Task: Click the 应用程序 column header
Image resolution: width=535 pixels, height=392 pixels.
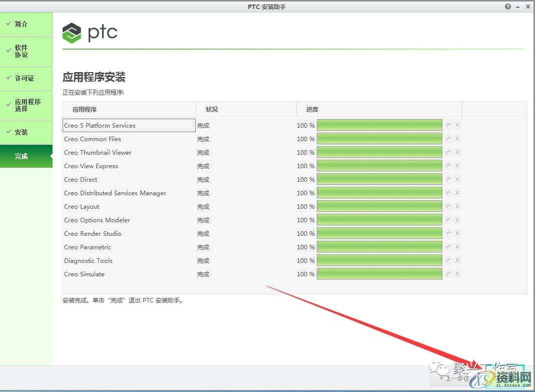Action: point(79,109)
